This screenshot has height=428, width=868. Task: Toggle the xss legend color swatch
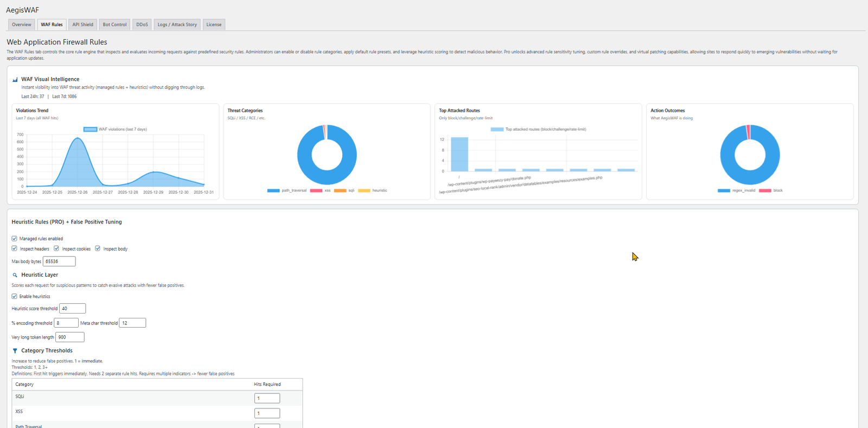click(316, 190)
